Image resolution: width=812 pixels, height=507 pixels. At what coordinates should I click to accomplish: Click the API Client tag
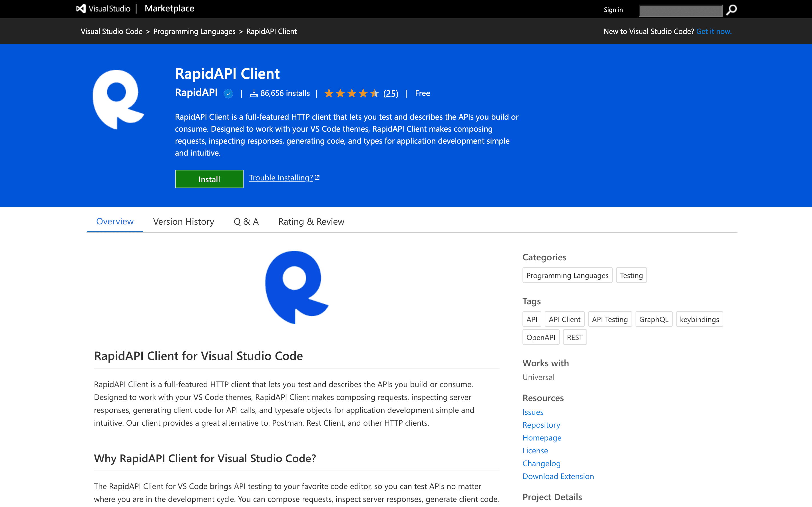point(564,319)
